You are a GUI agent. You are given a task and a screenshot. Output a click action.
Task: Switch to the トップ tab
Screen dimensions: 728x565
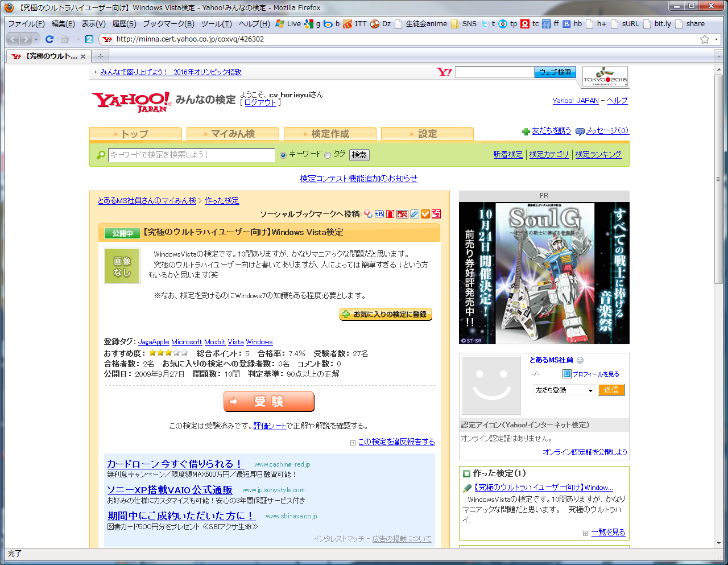click(x=135, y=134)
